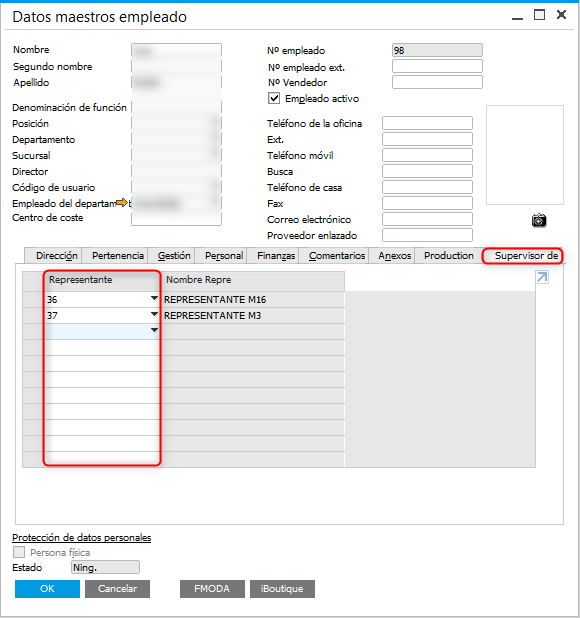The image size is (580, 618).
Task: Open the empty third-row Representante dropdown
Action: 154,330
